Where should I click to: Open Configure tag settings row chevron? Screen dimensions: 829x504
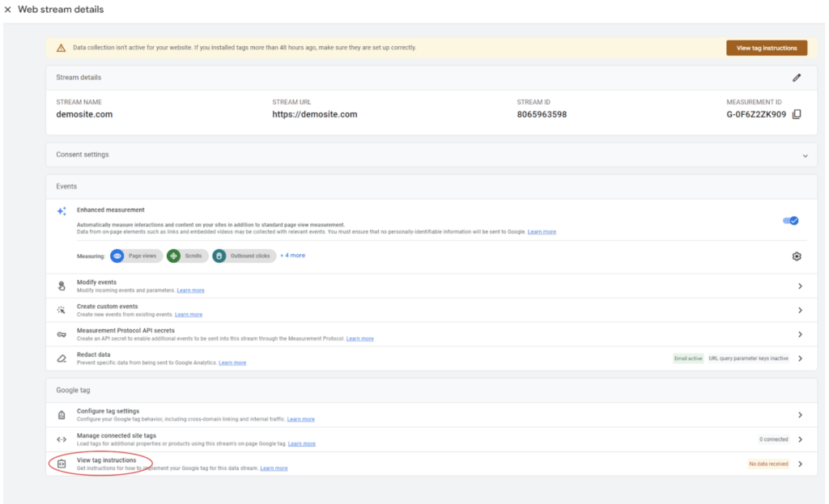[801, 415]
